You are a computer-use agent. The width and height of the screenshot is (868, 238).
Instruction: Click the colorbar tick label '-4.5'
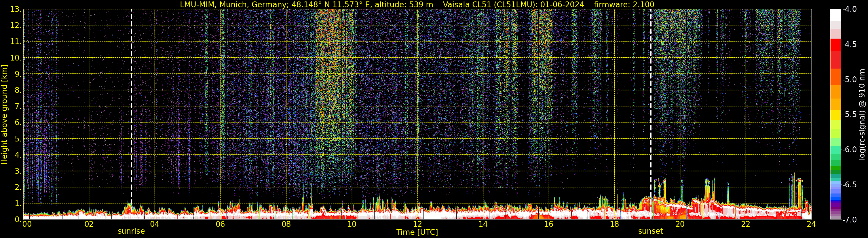coord(849,44)
